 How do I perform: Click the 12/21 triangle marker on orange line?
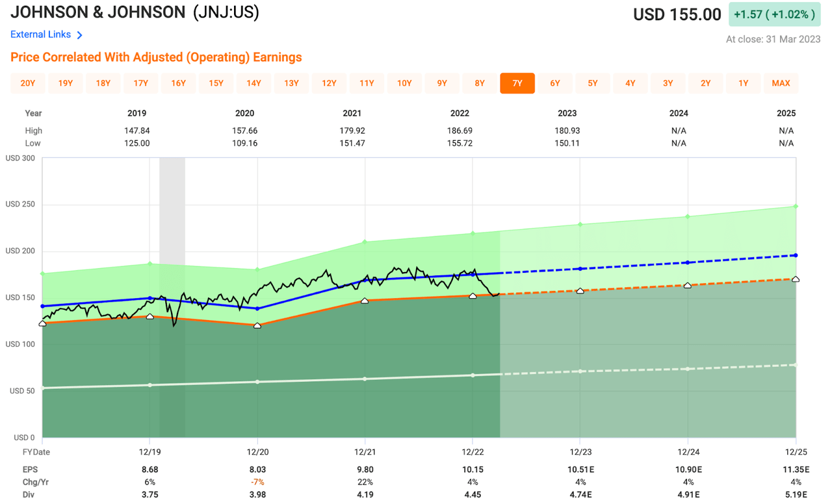pyautogui.click(x=365, y=301)
